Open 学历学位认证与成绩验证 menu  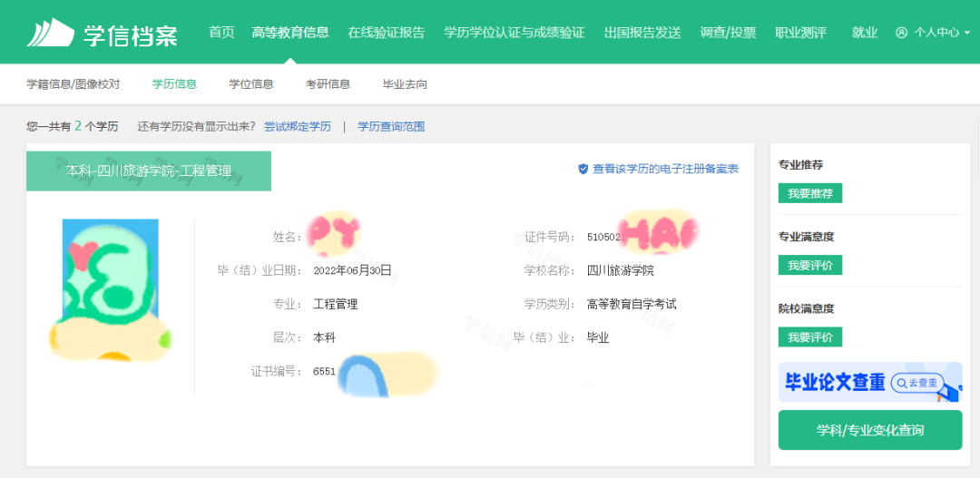(514, 33)
